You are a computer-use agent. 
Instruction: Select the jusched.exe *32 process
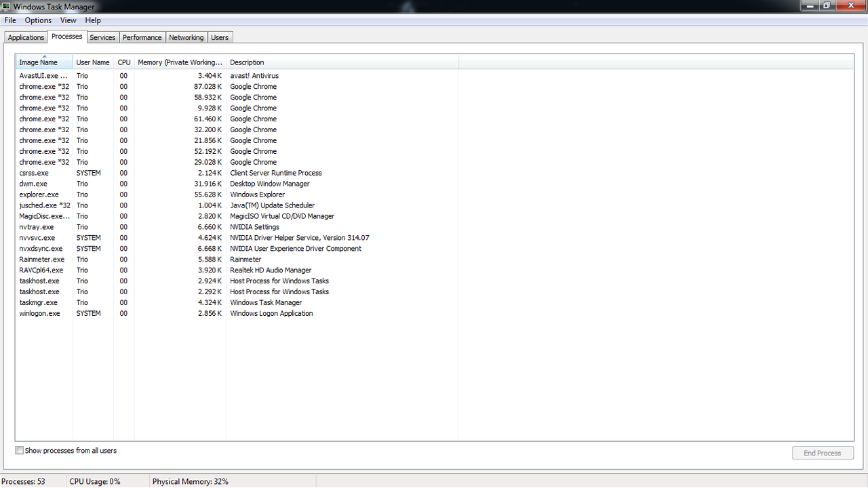click(237, 205)
